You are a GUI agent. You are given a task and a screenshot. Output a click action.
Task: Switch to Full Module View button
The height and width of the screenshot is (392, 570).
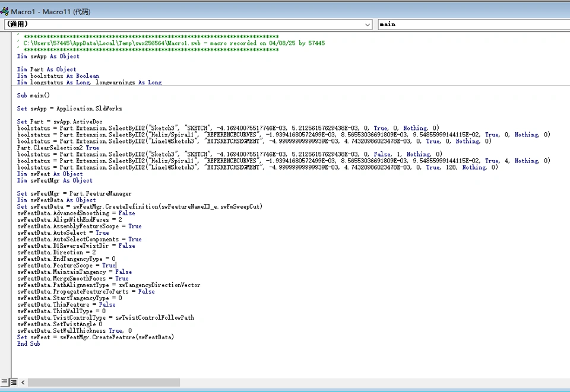[13, 382]
